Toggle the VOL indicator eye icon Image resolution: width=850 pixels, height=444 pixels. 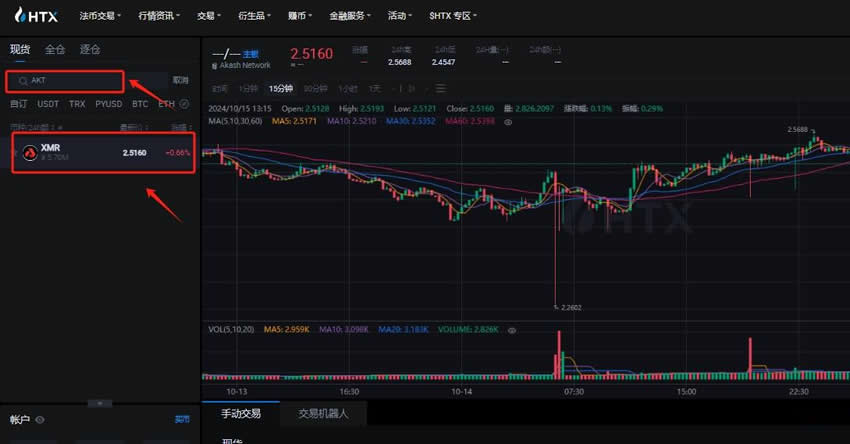512,330
